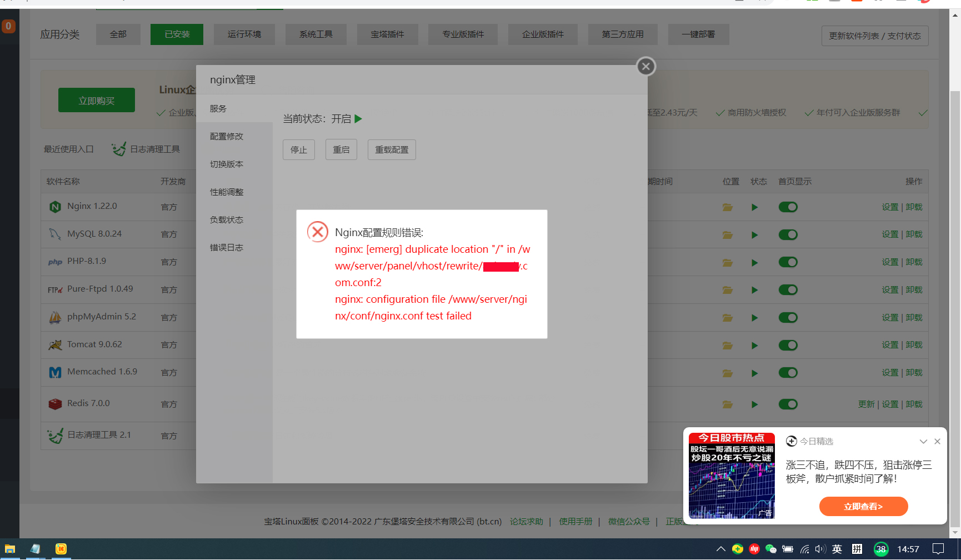Click the volume icon in system tray
961x560 pixels.
click(x=820, y=549)
